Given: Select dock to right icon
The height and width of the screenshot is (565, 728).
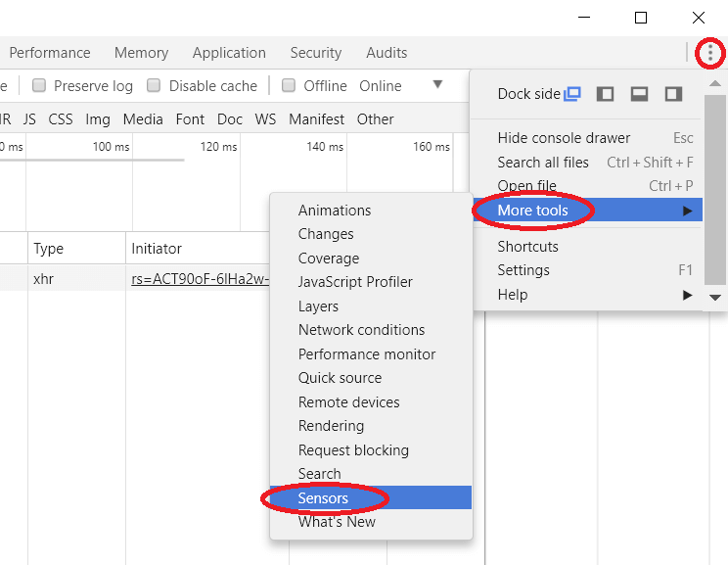Looking at the screenshot, I should point(673,94).
